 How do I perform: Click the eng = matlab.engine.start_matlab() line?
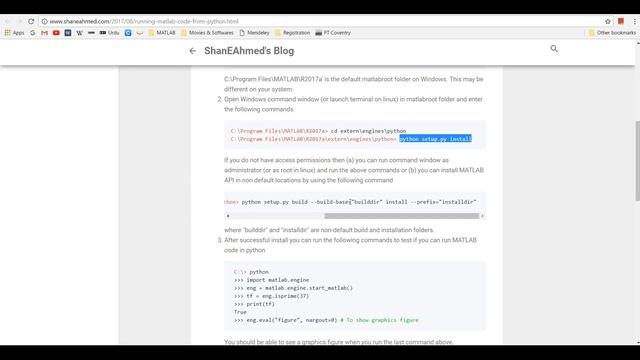pos(293,288)
